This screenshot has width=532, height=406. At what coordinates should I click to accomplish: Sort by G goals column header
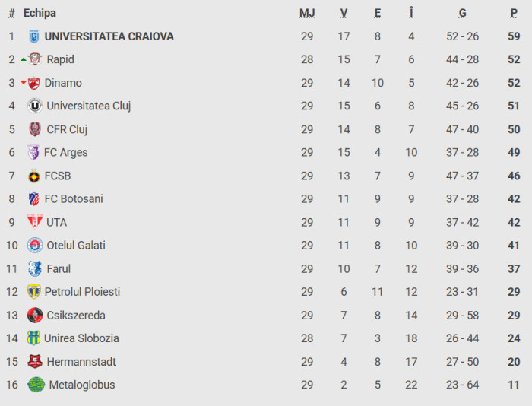[462, 13]
